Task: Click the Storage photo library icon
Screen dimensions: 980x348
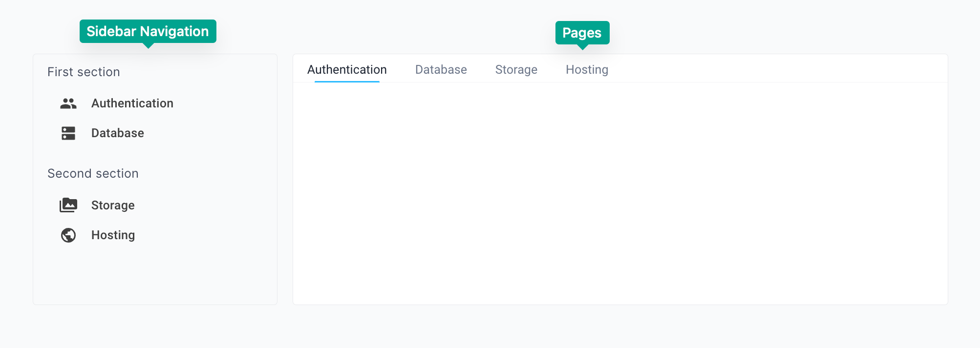Action: click(x=68, y=205)
